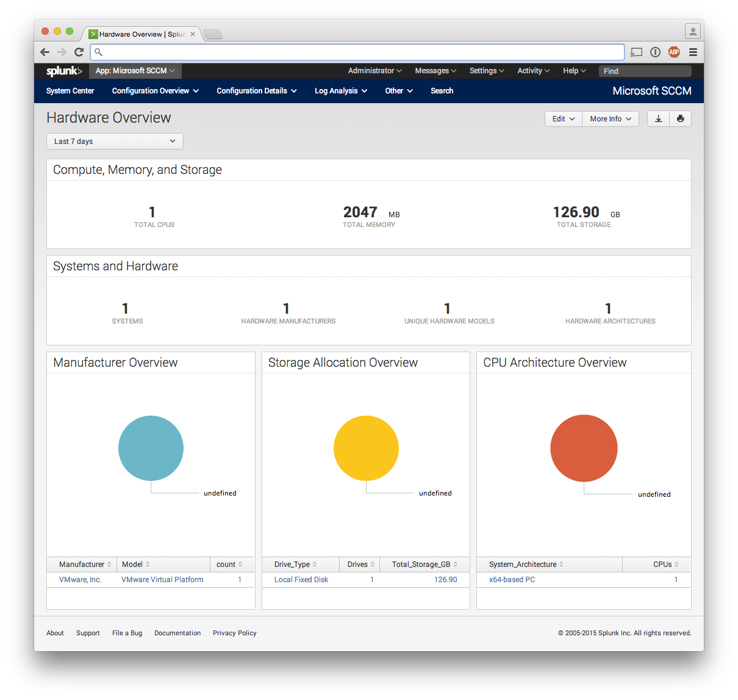
Task: Click the Systems count value
Action: [x=125, y=309]
